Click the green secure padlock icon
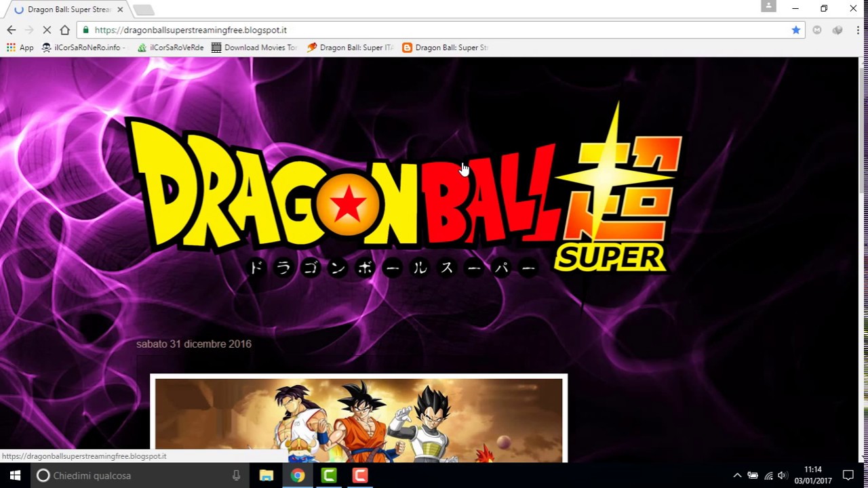Viewport: 868px width, 488px height. pos(85,30)
